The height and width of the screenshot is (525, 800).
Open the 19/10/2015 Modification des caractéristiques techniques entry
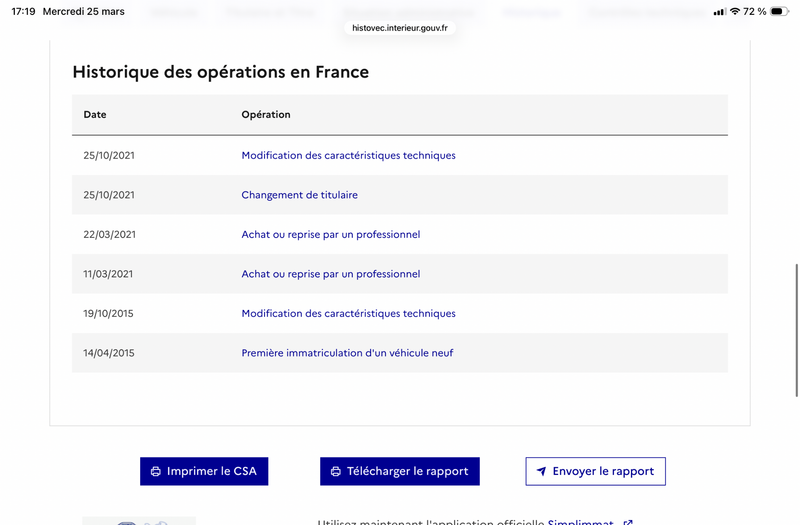click(348, 313)
